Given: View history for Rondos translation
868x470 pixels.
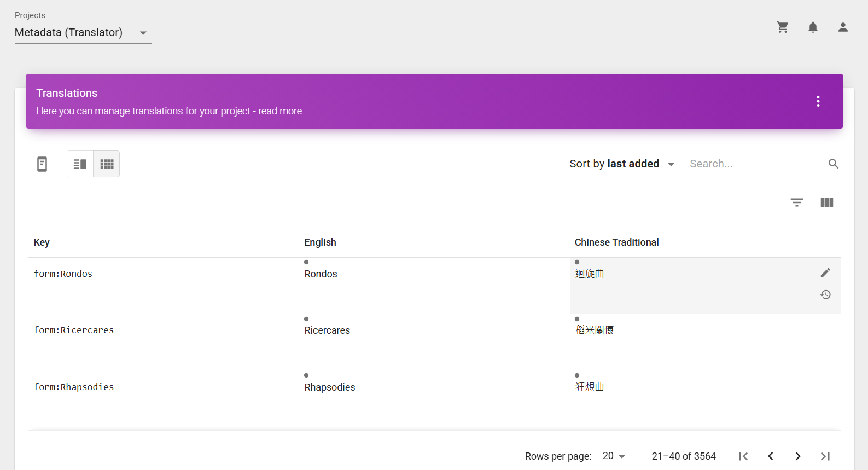Looking at the screenshot, I should 825,295.
